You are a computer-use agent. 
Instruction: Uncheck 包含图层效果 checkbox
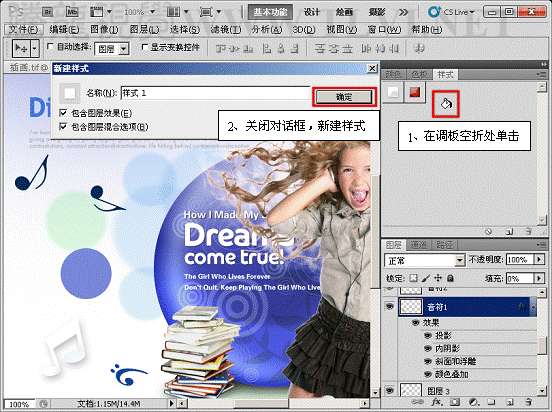point(63,113)
